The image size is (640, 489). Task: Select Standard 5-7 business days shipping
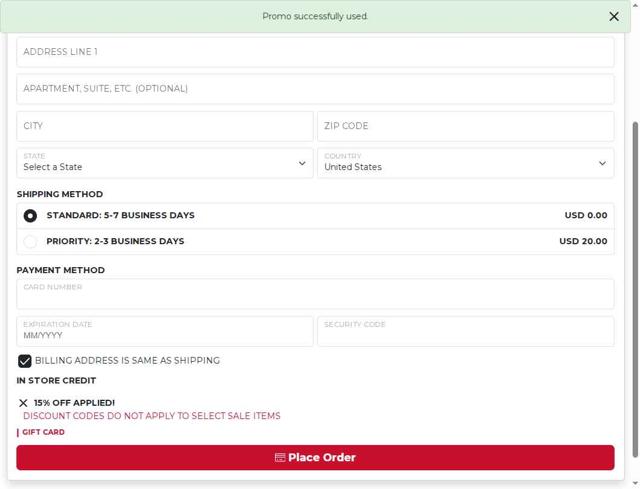[315, 216]
